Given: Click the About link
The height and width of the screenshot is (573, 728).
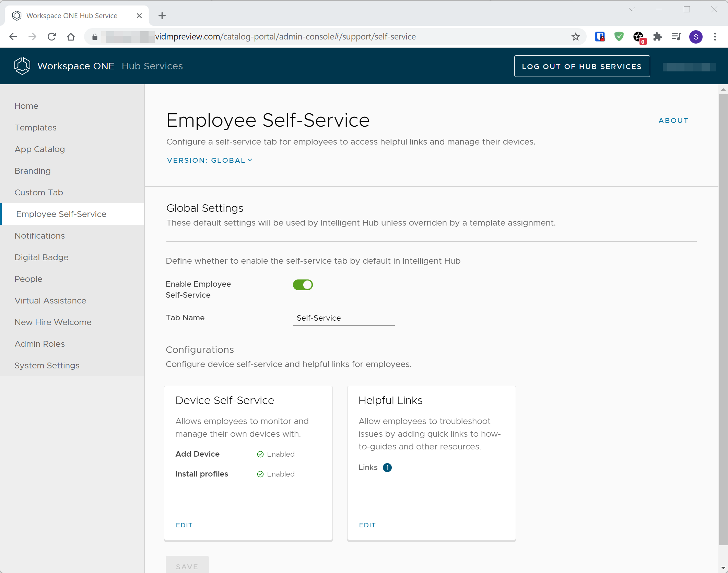Looking at the screenshot, I should click(673, 121).
